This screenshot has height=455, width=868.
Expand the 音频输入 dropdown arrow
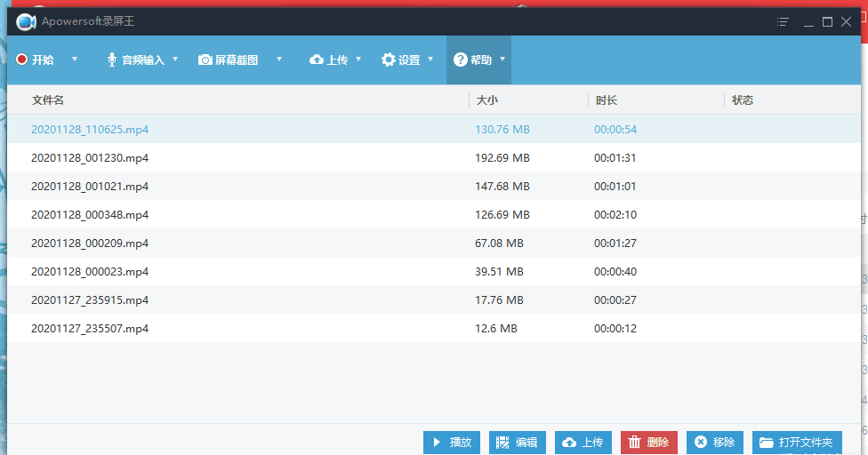coord(175,59)
